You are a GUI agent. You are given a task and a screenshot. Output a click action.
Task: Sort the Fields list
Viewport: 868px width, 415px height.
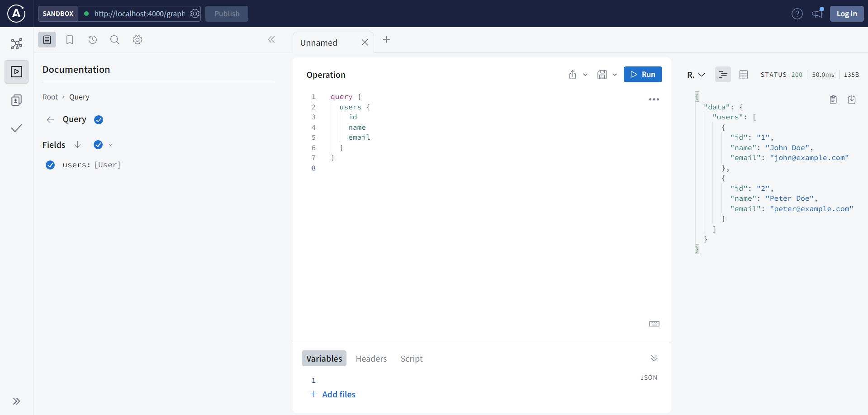(x=77, y=145)
